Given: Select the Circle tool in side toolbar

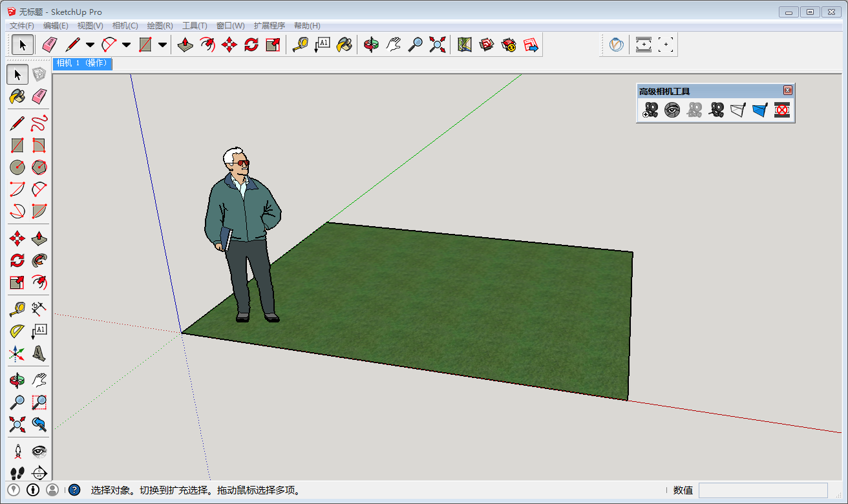Looking at the screenshot, I should [x=17, y=167].
